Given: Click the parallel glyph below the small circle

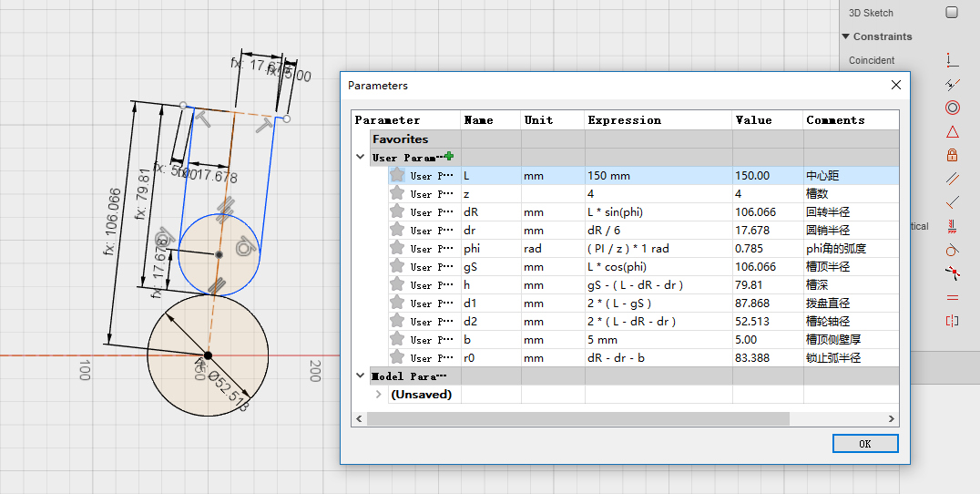Looking at the screenshot, I should [216, 286].
